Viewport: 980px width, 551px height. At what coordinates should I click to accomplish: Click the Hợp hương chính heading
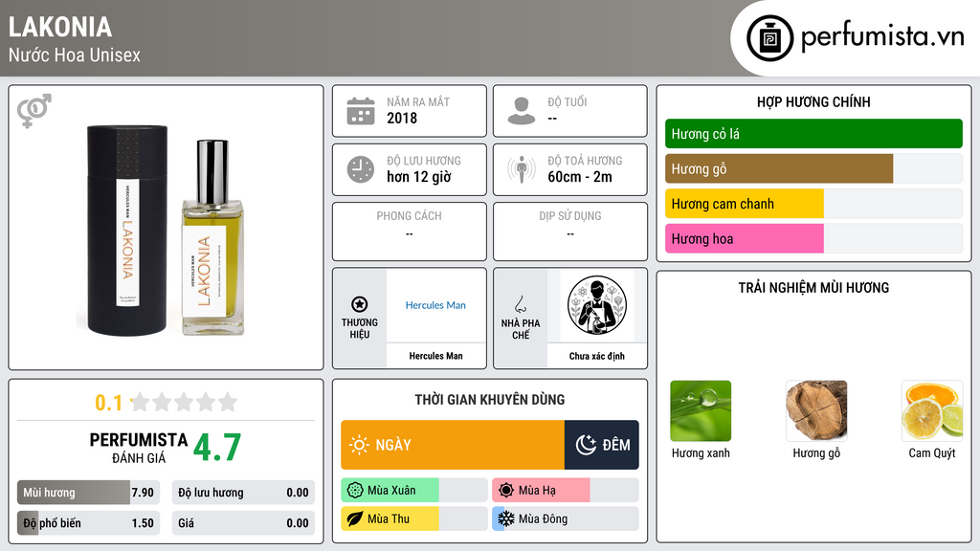[813, 101]
